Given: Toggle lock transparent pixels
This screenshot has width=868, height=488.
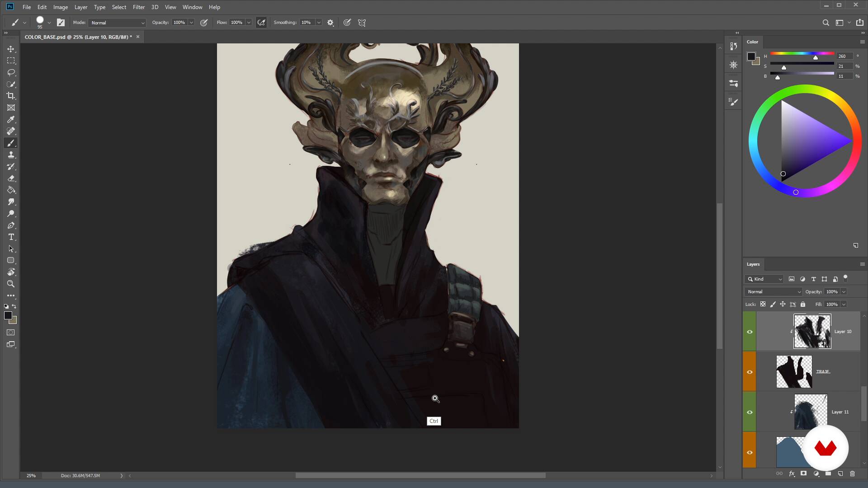Looking at the screenshot, I should 763,304.
